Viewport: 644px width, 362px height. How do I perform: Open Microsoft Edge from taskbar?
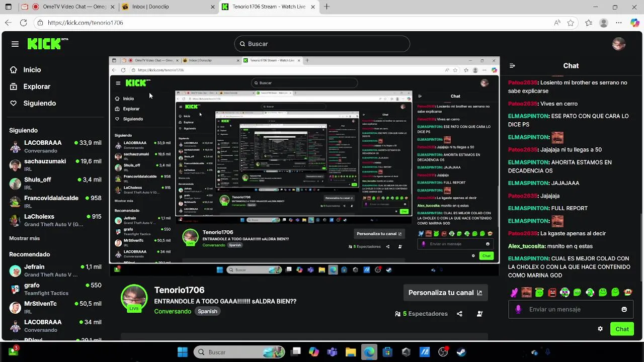tap(369, 352)
